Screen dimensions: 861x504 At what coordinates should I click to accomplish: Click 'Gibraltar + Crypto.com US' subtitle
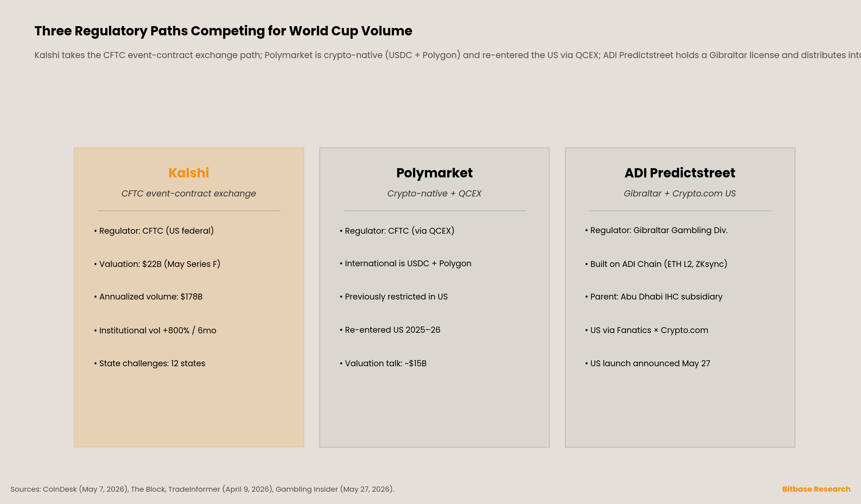coord(680,193)
